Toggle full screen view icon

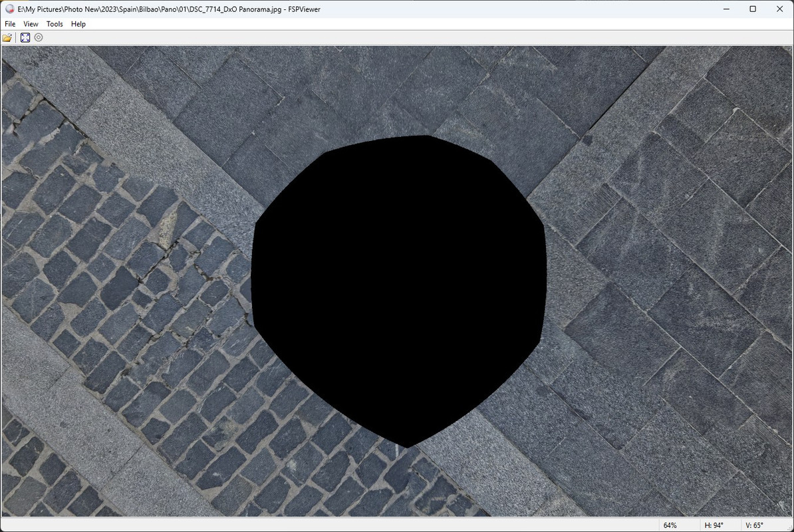pyautogui.click(x=25, y=37)
